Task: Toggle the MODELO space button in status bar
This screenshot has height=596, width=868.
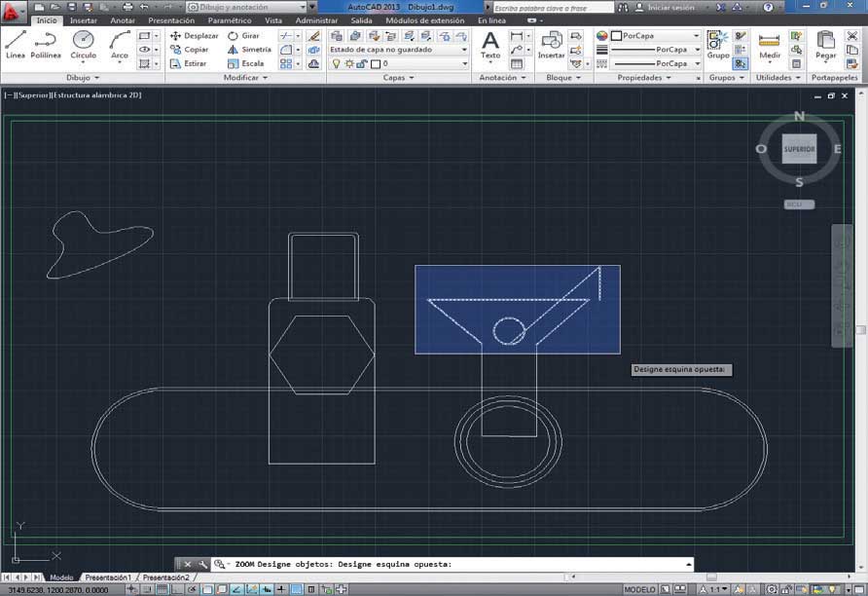Action: coord(639,589)
